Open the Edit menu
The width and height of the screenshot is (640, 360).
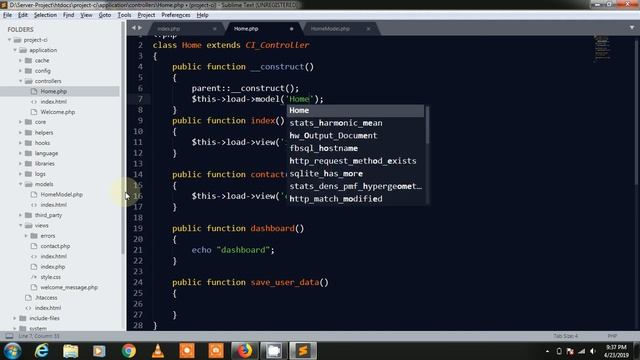tap(23, 15)
